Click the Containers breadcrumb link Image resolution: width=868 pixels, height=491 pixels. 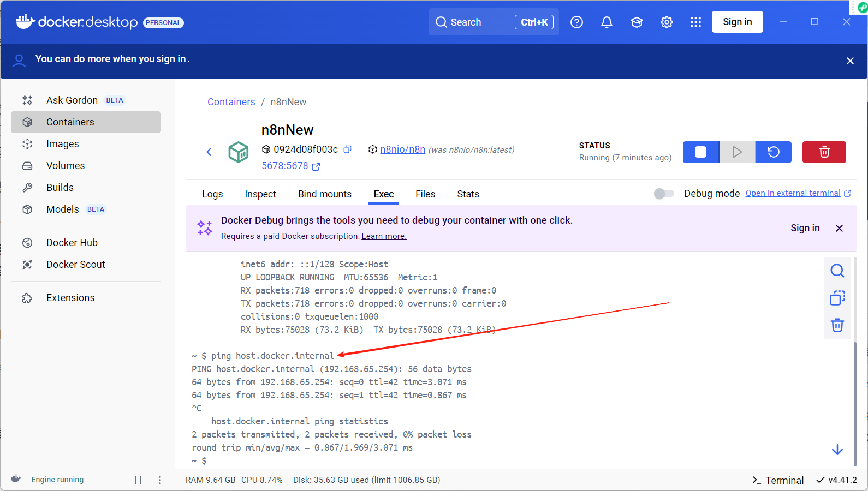(231, 102)
